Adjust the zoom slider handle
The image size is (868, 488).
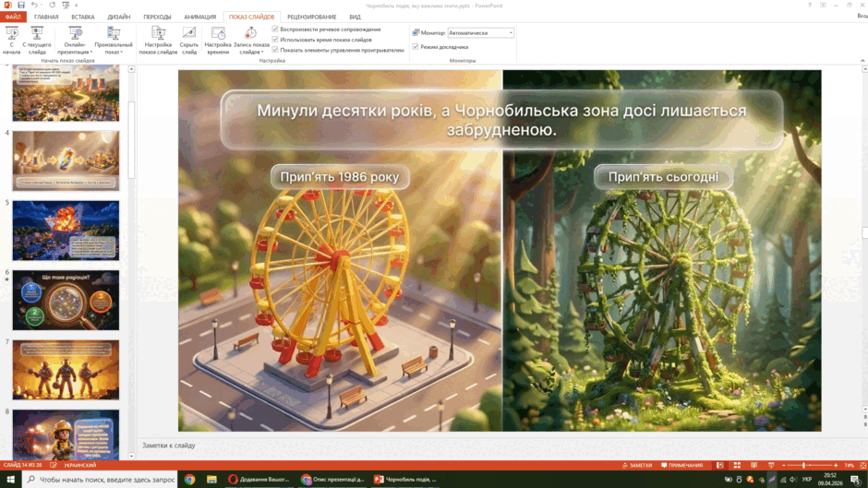pos(803,465)
